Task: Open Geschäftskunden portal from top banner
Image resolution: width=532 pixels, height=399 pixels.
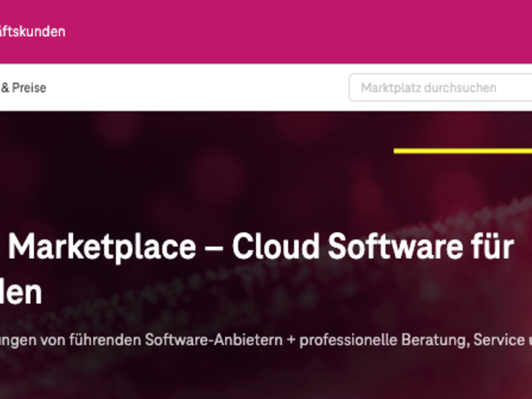Action: point(32,31)
